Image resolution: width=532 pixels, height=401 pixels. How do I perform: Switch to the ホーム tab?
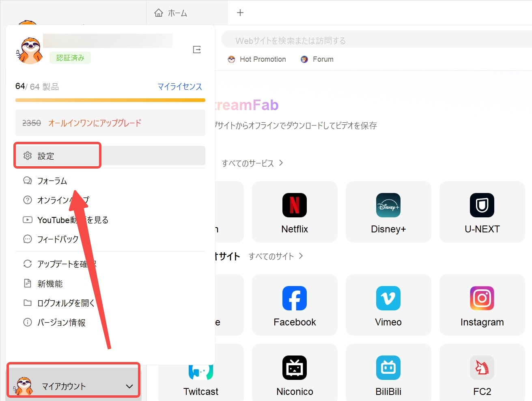click(x=187, y=13)
